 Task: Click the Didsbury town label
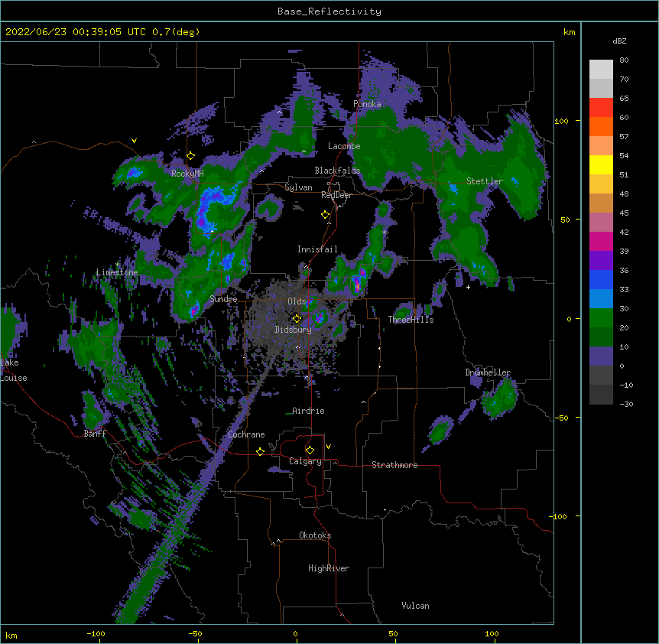[x=294, y=330]
